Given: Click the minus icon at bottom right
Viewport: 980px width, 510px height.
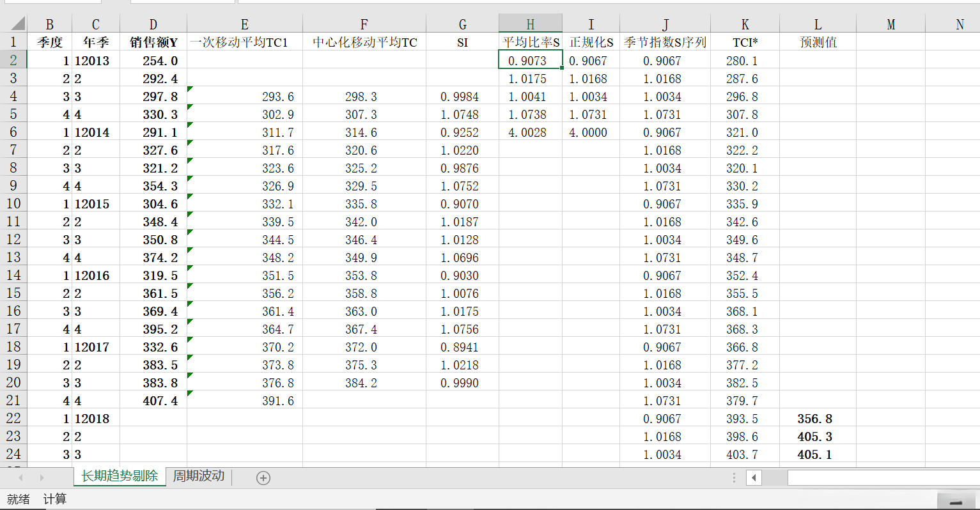Looking at the screenshot, I should [x=956, y=503].
